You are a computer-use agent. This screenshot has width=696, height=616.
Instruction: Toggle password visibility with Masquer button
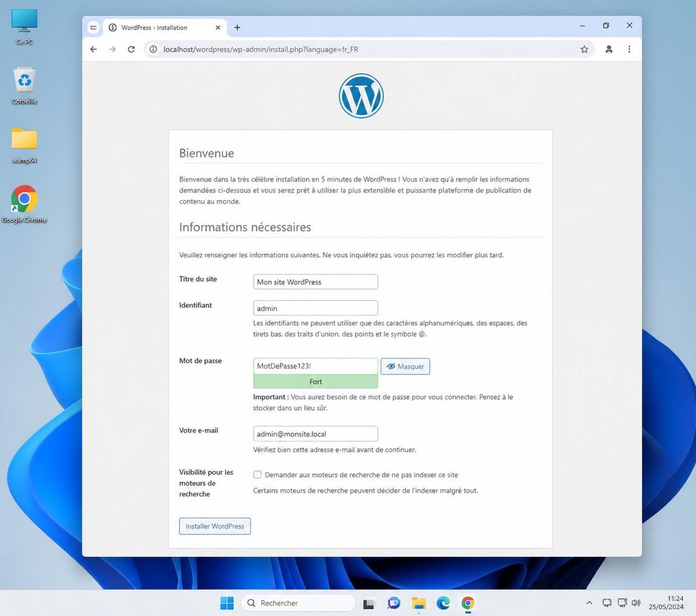[x=405, y=366]
